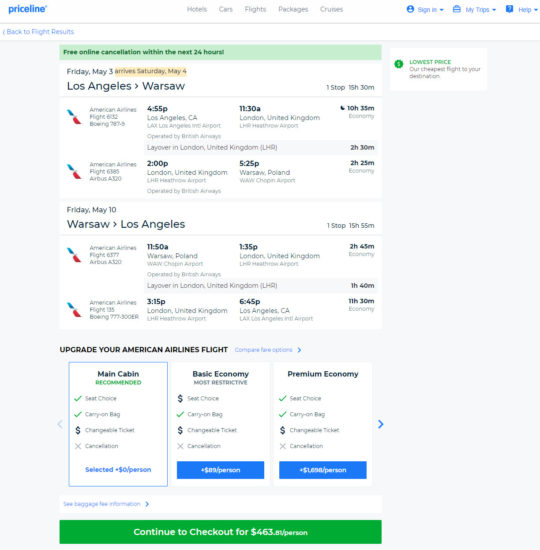Click the Lowest Price green dollar badge
This screenshot has height=550, width=540.
pos(399,64)
